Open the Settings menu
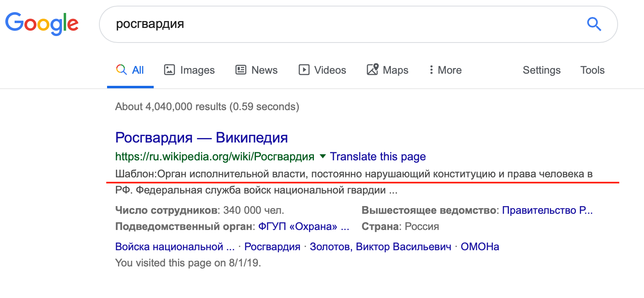 (x=541, y=70)
